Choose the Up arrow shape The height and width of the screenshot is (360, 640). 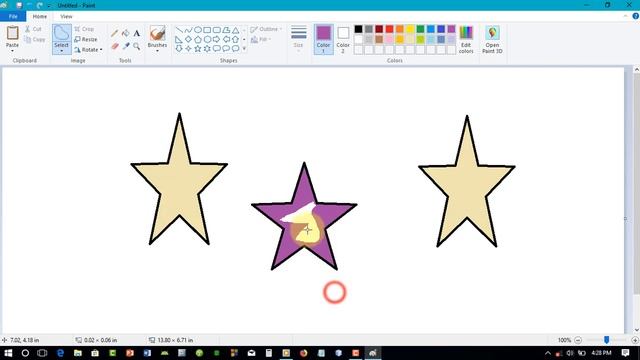pyautogui.click(x=235, y=40)
